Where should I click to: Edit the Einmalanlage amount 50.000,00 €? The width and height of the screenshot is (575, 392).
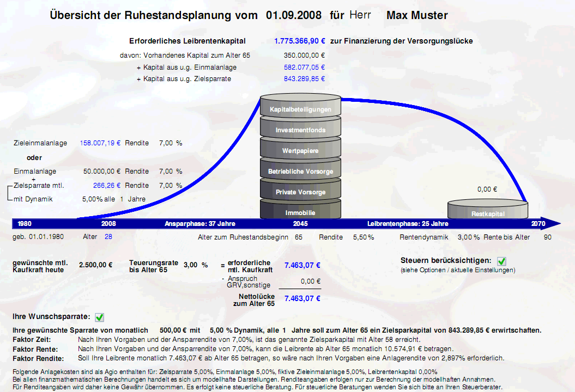tap(101, 171)
